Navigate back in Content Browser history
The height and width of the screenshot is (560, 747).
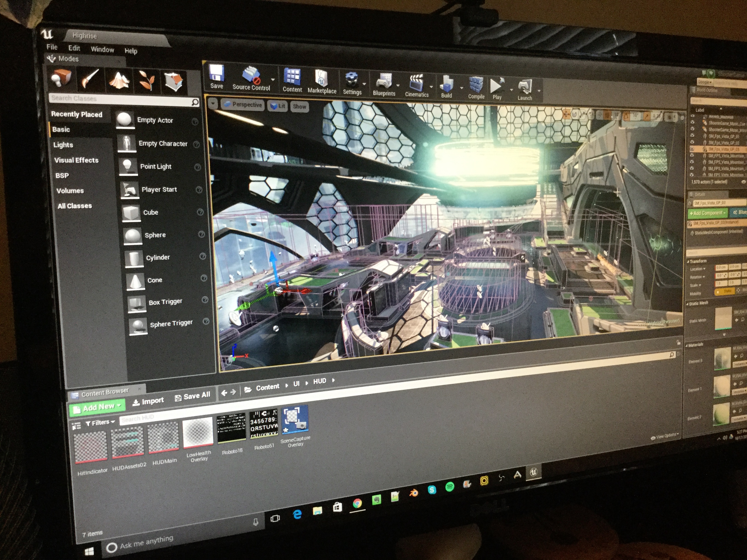[224, 393]
